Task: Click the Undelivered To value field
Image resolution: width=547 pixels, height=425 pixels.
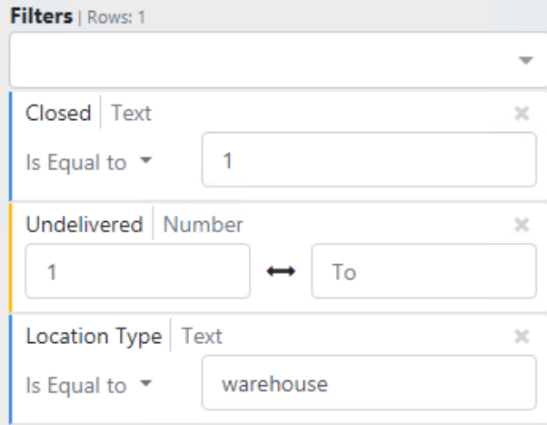Action: click(x=424, y=271)
